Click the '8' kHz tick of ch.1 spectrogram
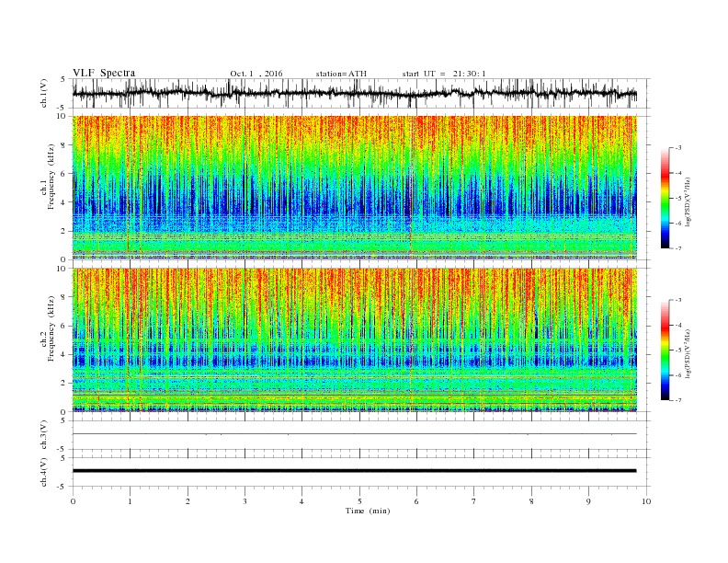Screen dimensions: 728x563 click(64, 145)
